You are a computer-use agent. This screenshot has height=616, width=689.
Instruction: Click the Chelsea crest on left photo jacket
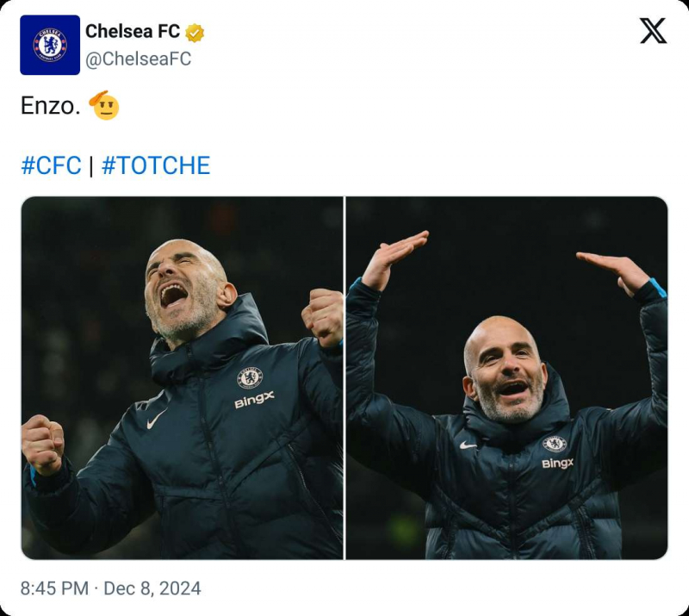[250, 377]
